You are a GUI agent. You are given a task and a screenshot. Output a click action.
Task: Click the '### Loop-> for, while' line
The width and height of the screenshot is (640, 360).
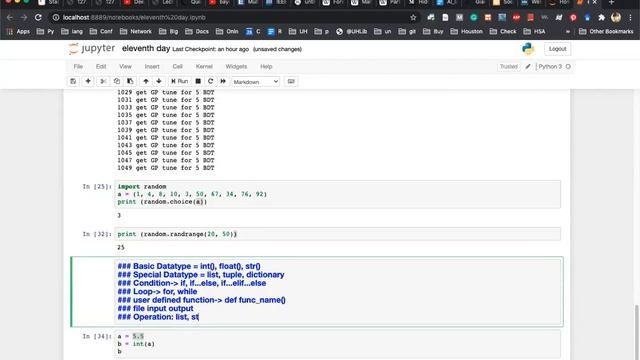[x=158, y=291]
